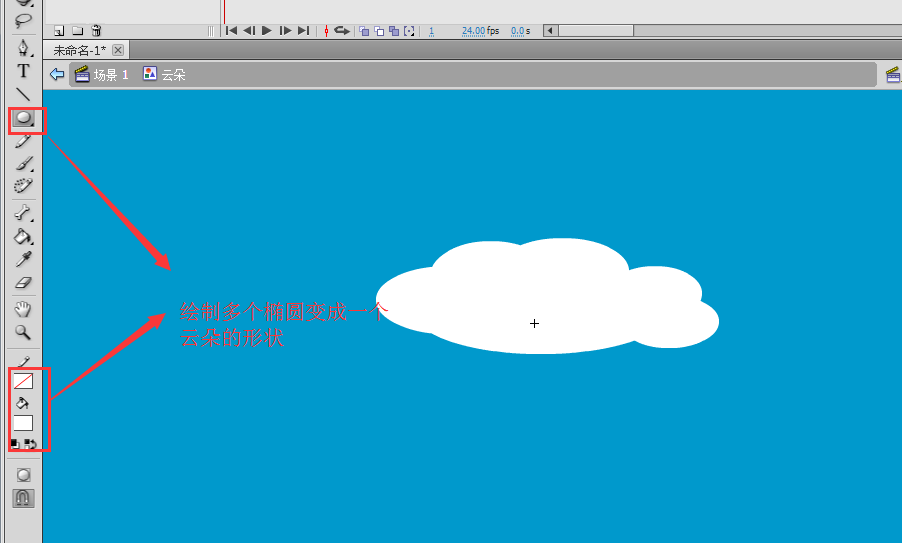The image size is (902, 543).
Task: Open Modify Onion Markers menu
Action: 409,31
